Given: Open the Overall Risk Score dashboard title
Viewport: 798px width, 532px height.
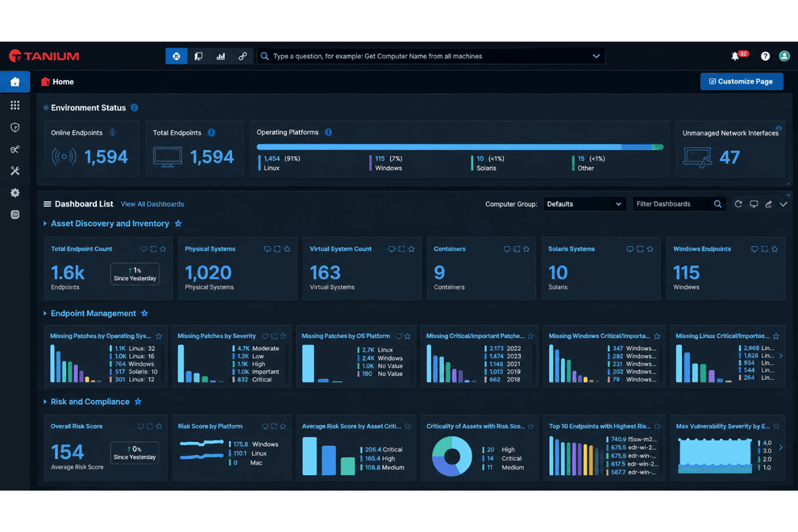Looking at the screenshot, I should (76, 426).
